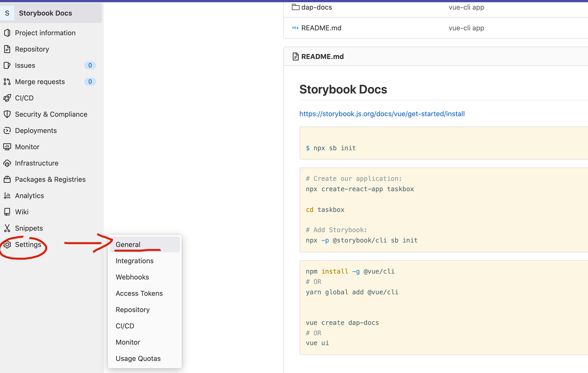Click the S project avatar
Image resolution: width=588 pixels, height=373 pixels.
tap(7, 13)
